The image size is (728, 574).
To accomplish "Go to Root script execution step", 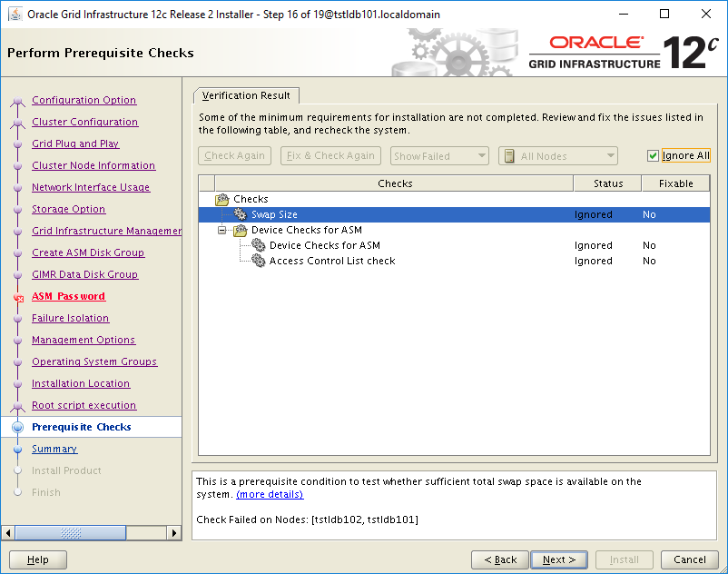I will tap(84, 405).
